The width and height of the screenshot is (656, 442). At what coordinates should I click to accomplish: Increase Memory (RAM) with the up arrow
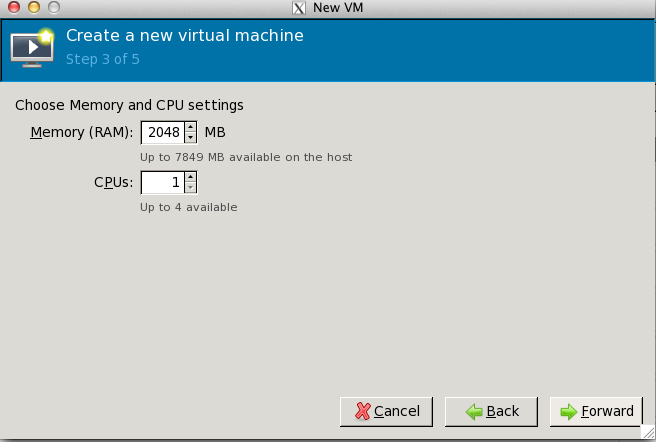[190, 127]
